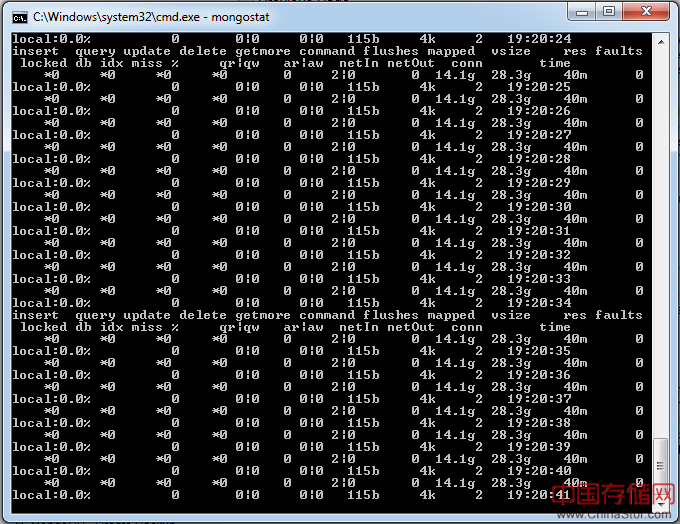Click the top 'getmore' column header

click(x=263, y=52)
